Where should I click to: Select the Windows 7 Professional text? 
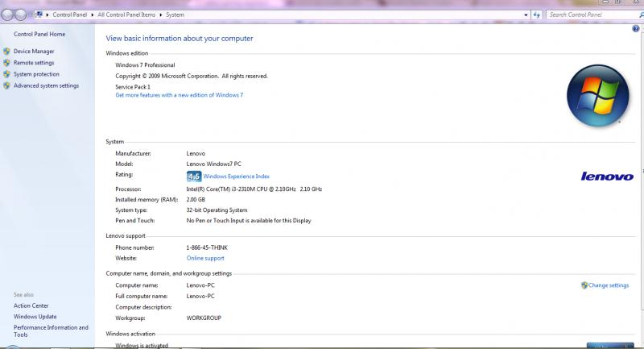point(145,65)
